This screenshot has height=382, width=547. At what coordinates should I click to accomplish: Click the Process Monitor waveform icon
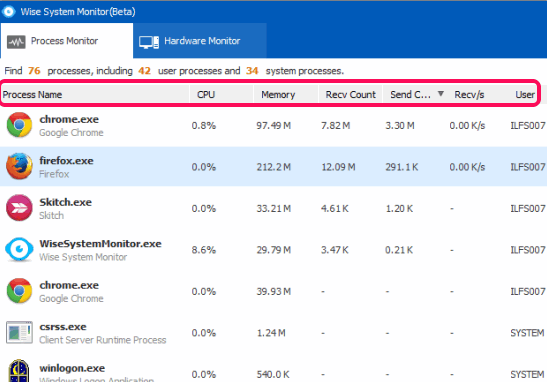coord(16,42)
